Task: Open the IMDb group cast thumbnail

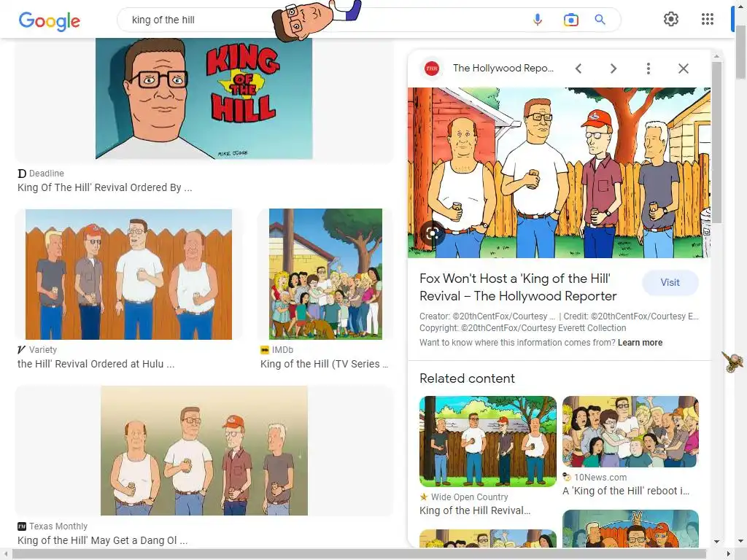Action: point(325,274)
